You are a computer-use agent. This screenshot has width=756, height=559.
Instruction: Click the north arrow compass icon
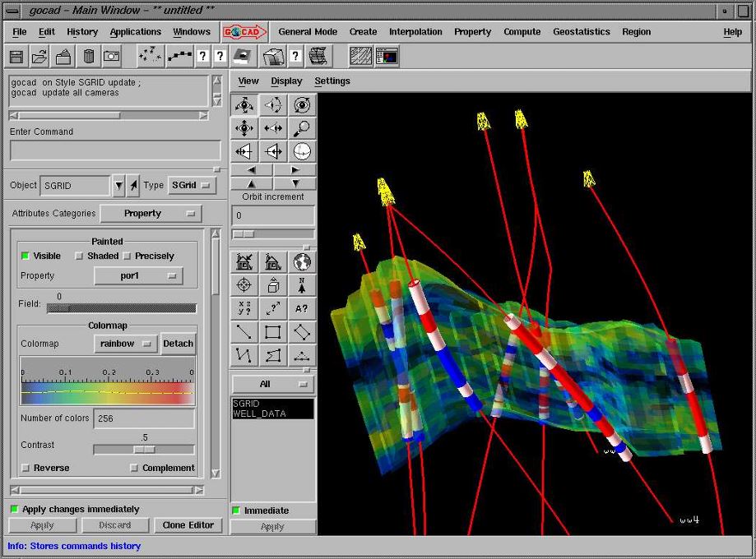click(x=302, y=285)
